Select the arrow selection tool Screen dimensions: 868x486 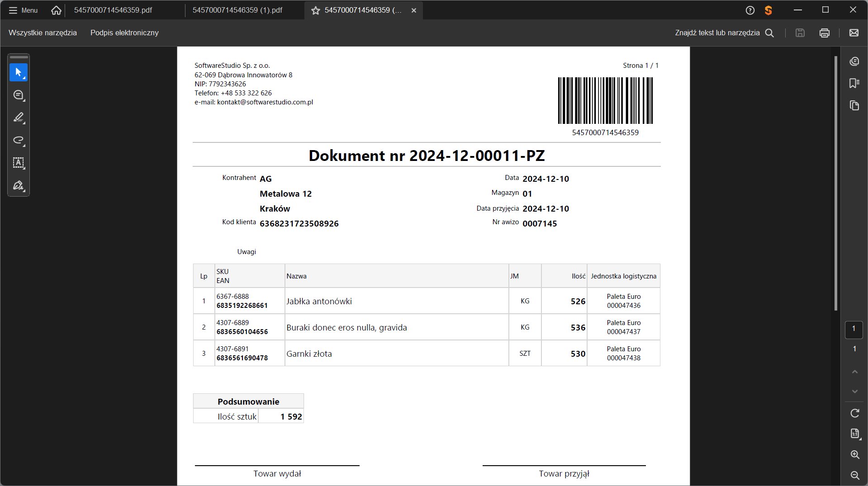(18, 72)
